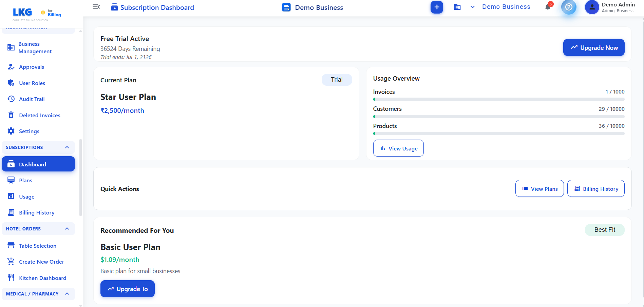Open Create New Order
The width and height of the screenshot is (644, 307).
(38, 262)
